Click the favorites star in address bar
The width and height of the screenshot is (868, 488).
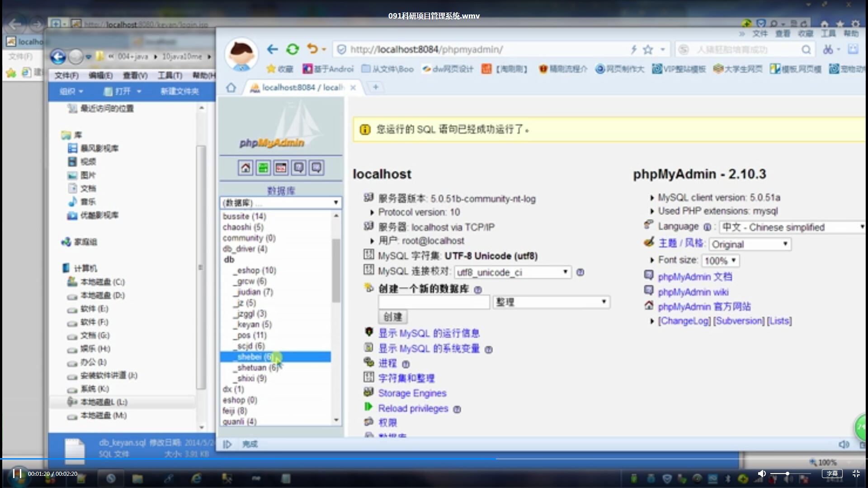tap(648, 50)
